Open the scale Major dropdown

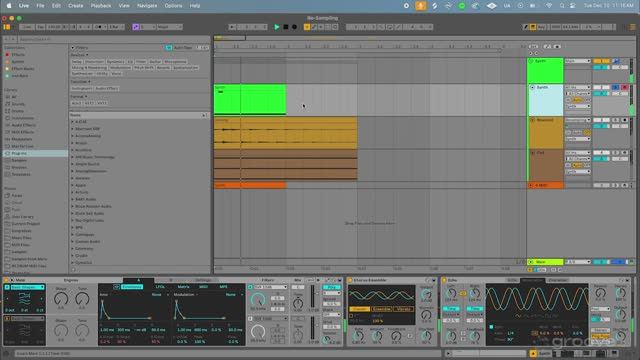[x=169, y=27]
